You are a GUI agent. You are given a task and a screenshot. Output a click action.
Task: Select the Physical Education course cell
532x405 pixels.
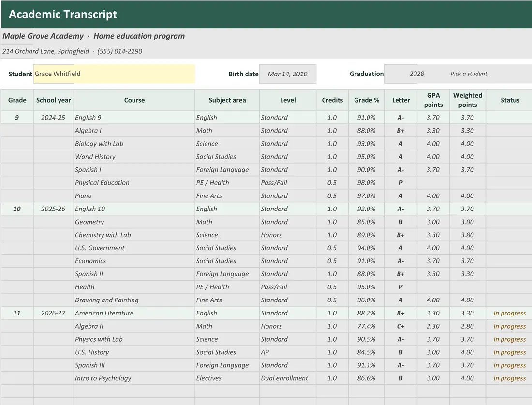(134, 182)
